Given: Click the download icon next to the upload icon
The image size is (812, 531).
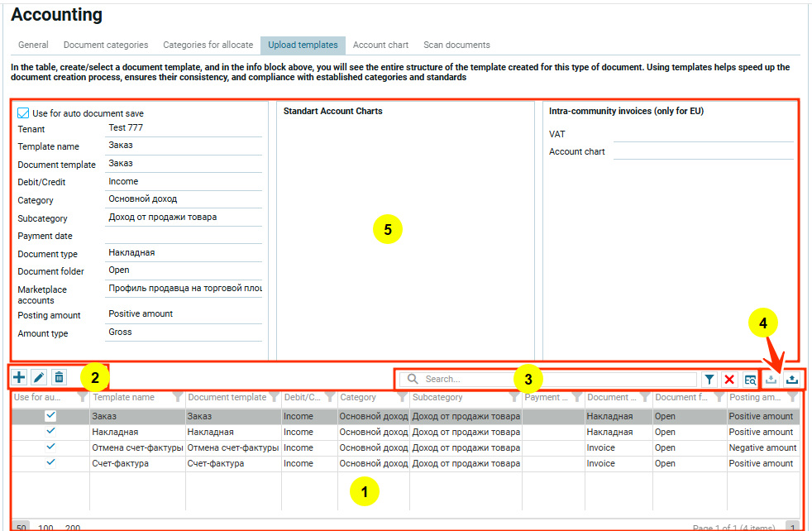Looking at the screenshot, I should (x=771, y=379).
